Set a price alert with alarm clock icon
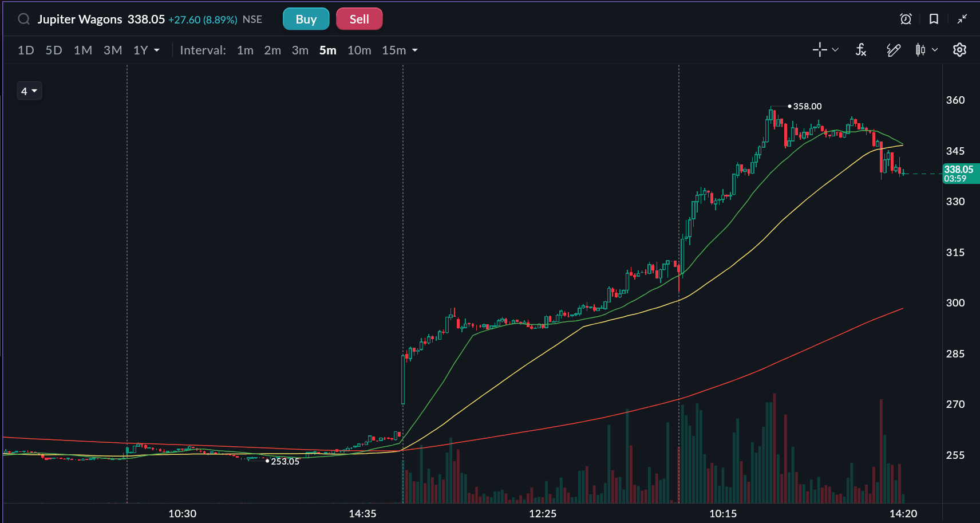980x523 pixels. tap(906, 19)
